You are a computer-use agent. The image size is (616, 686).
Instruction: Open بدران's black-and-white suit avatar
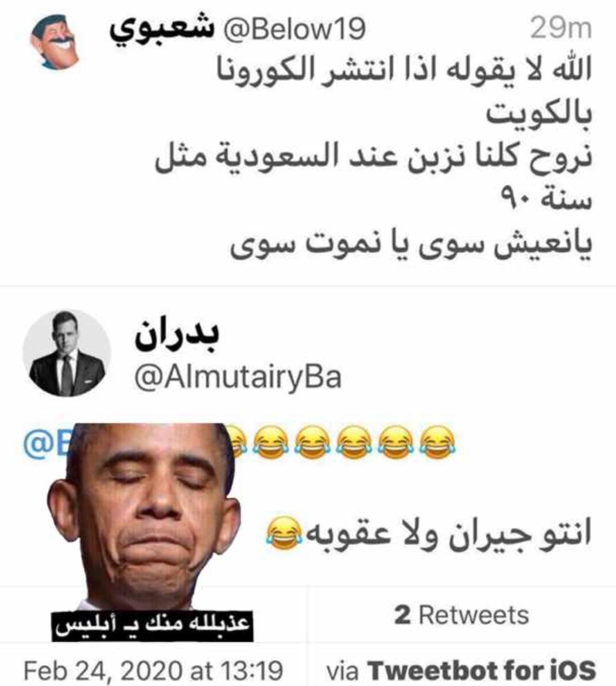point(67,353)
